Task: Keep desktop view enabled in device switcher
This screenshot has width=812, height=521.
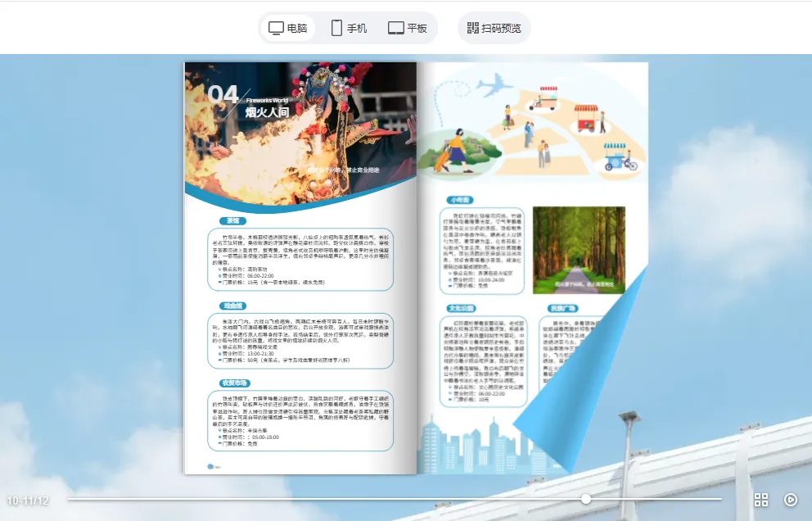Action: [286, 27]
